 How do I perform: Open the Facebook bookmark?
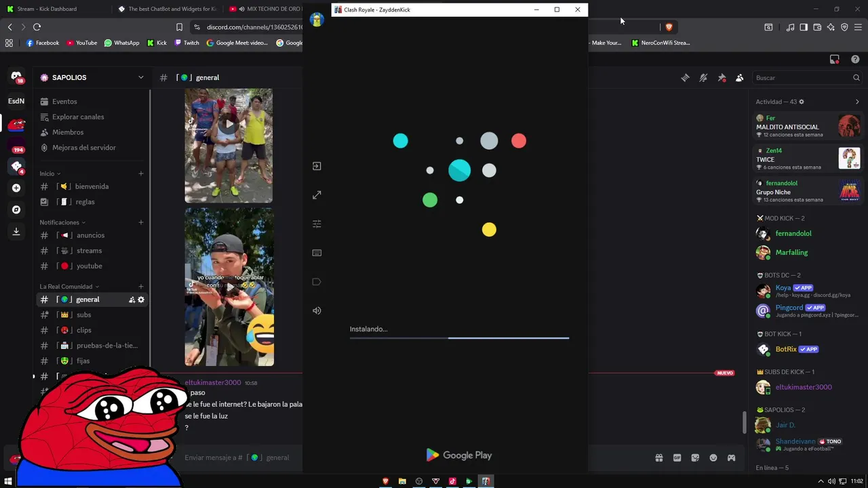pyautogui.click(x=43, y=43)
